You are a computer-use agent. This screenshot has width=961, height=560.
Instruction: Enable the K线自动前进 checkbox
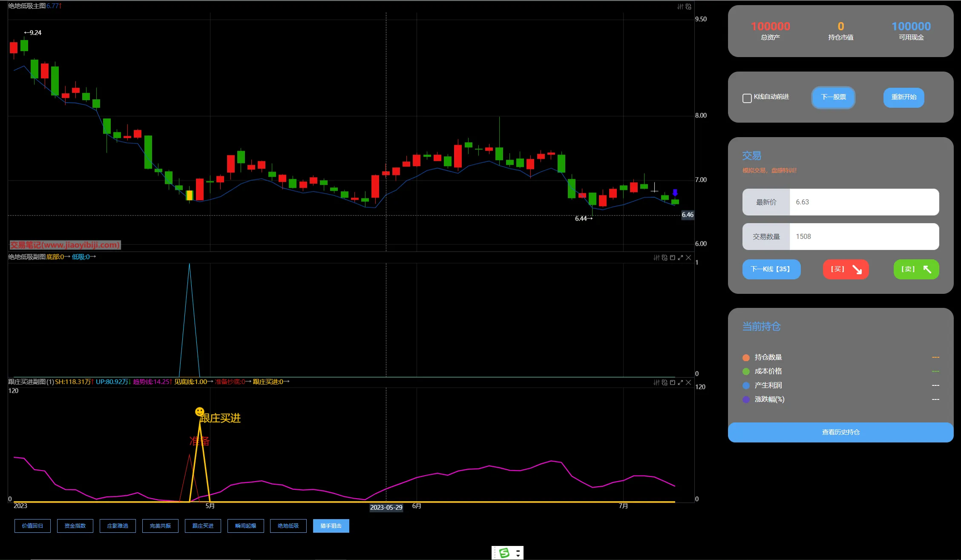coord(747,98)
